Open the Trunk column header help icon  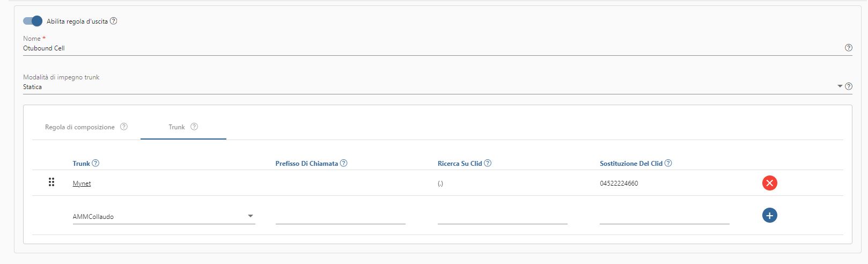[x=95, y=163]
